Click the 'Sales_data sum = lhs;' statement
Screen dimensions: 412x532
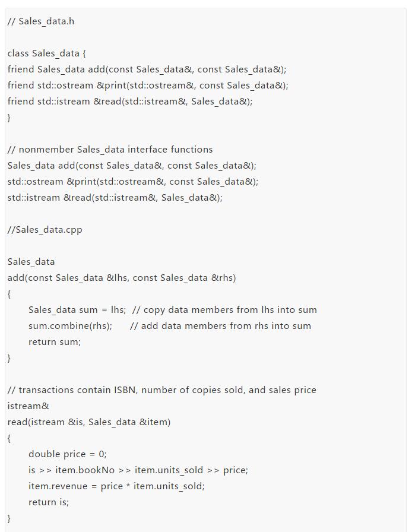point(77,310)
